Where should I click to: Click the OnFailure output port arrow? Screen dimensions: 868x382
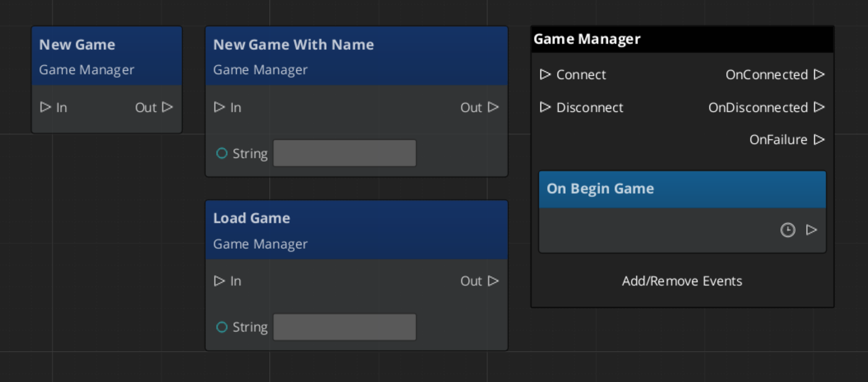[819, 140]
